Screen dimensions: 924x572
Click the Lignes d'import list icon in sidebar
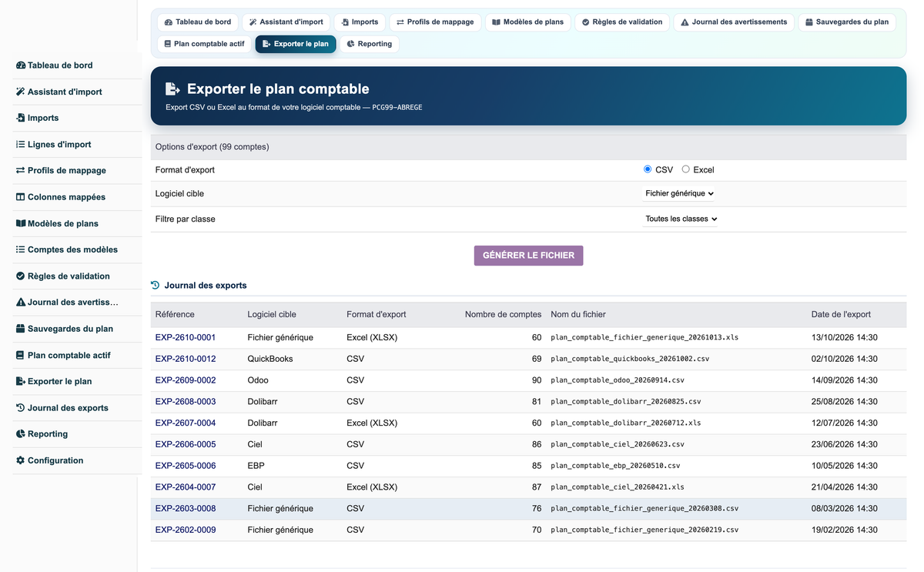click(x=21, y=144)
